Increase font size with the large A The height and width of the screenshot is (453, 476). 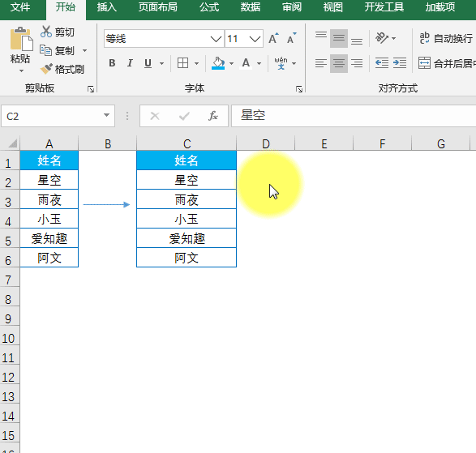[x=273, y=39]
